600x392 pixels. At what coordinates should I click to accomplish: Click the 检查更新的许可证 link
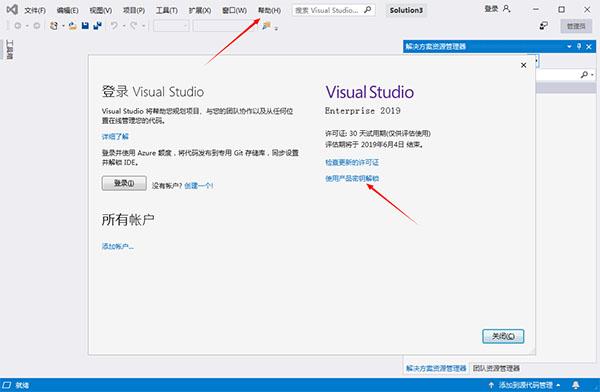[x=352, y=162]
